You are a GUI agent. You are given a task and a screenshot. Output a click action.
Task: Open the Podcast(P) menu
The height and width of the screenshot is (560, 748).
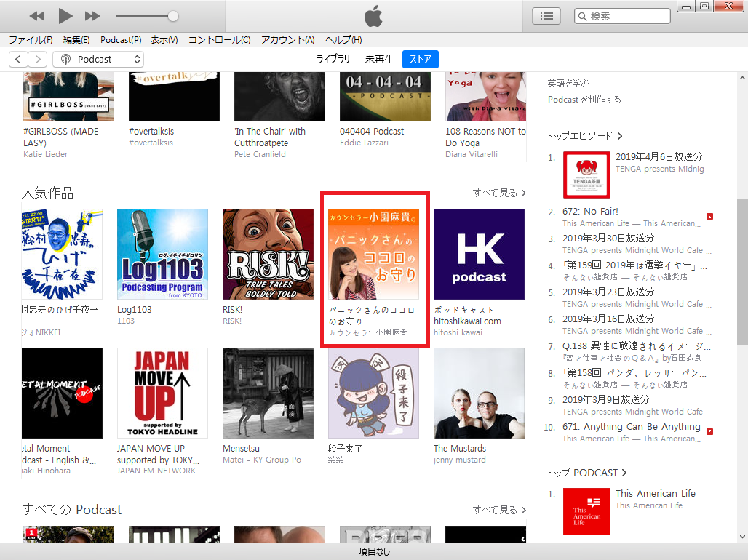tap(121, 40)
